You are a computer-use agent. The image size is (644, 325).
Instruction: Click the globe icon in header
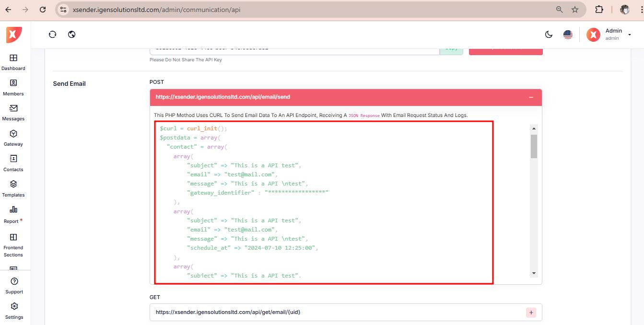coord(72,35)
